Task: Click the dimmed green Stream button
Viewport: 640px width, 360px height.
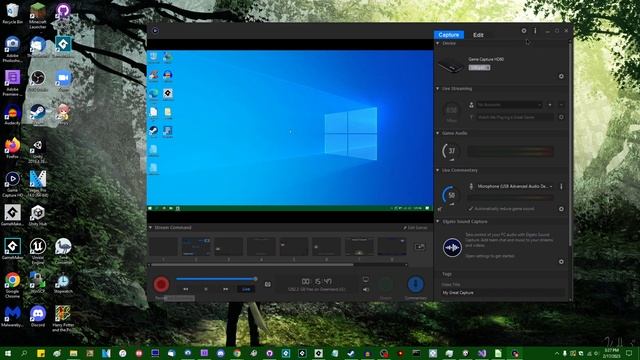Action: coord(386,284)
